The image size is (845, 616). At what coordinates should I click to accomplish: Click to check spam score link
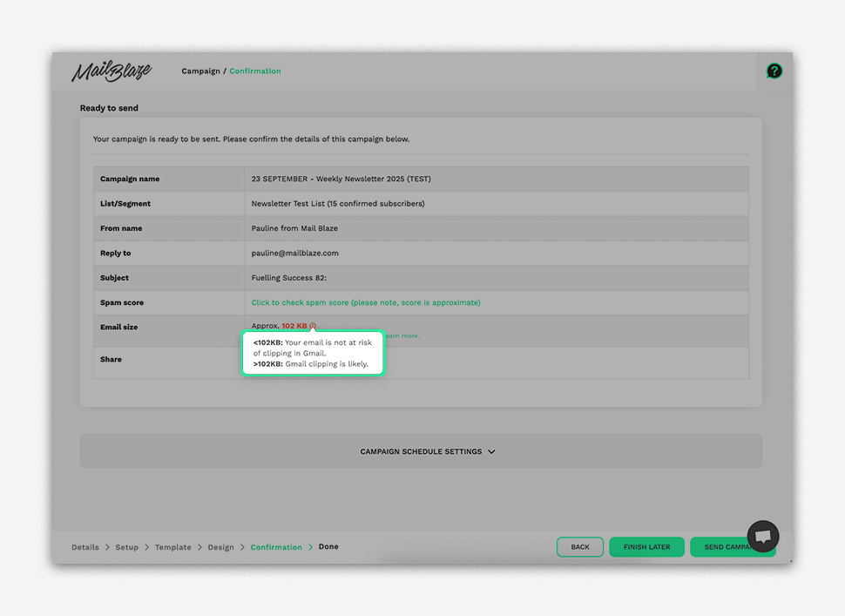366,302
